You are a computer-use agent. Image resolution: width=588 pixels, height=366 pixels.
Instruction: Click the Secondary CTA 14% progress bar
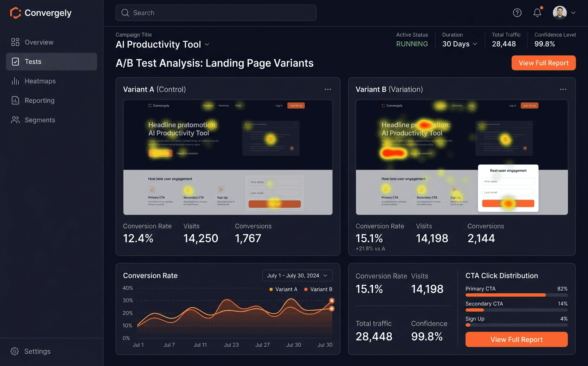[x=517, y=310]
